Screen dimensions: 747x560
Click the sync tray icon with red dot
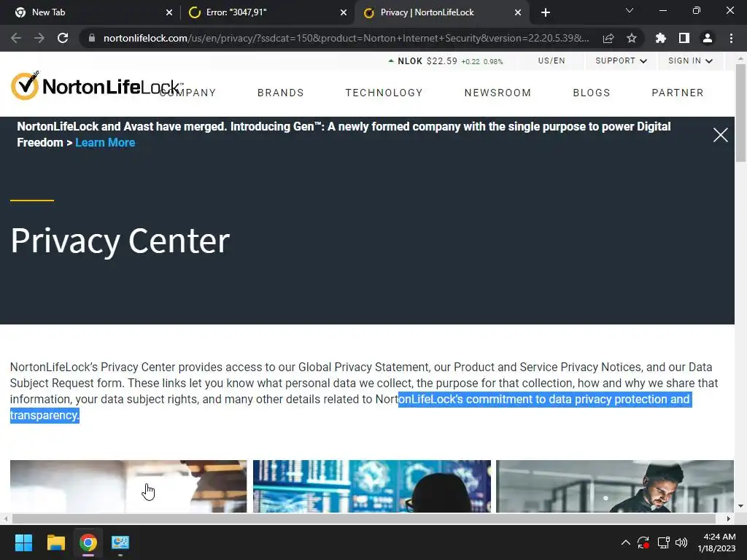[643, 542]
